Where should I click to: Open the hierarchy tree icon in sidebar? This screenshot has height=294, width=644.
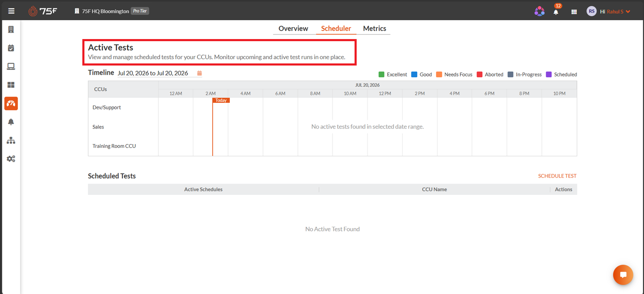coord(11,140)
